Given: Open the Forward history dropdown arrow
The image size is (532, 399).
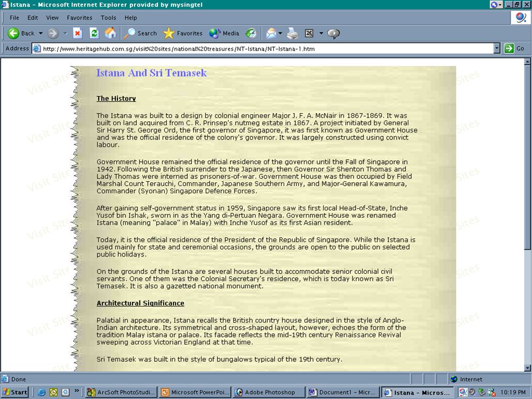Looking at the screenshot, I should coord(65,33).
